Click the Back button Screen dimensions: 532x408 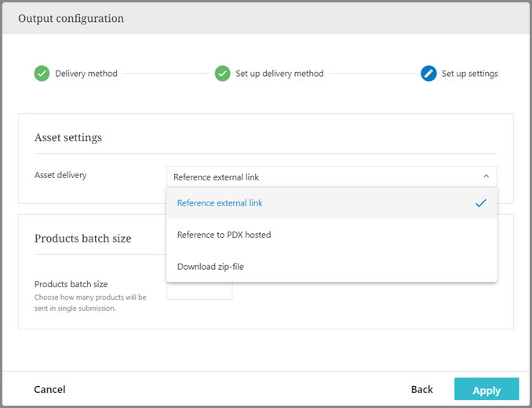422,390
